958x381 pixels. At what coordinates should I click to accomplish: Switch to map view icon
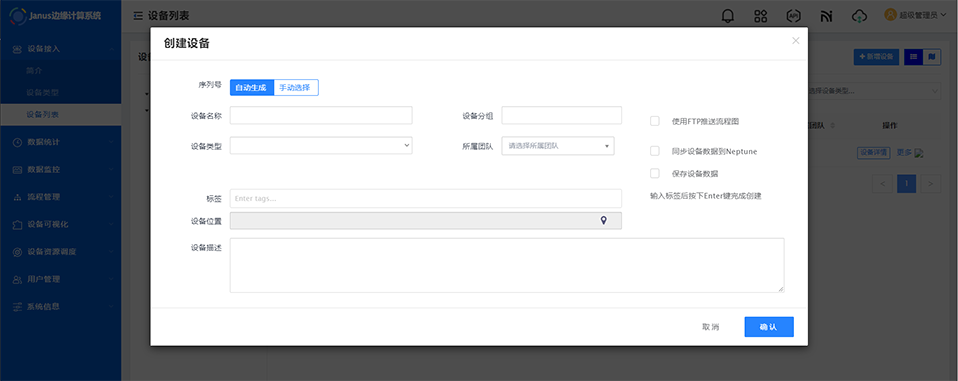[x=932, y=57]
